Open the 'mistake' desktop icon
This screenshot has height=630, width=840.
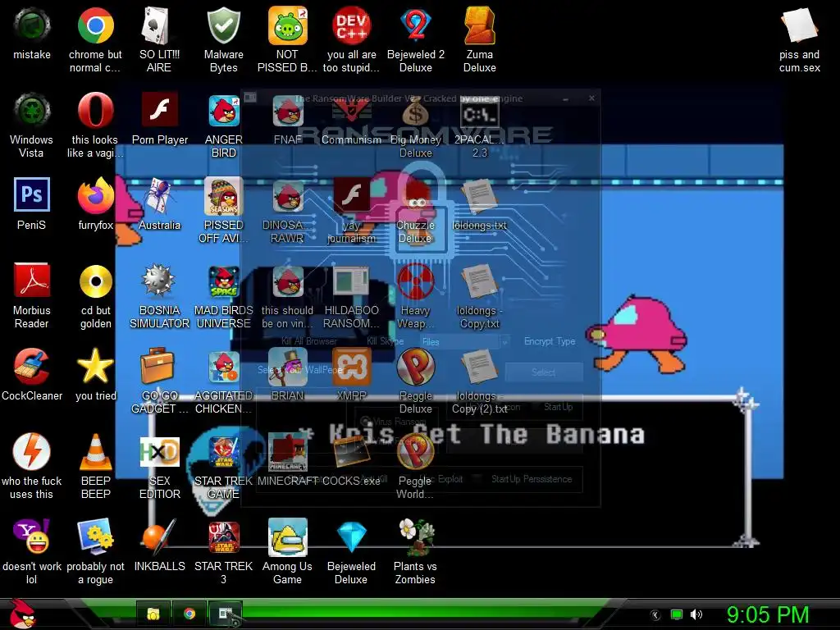(x=32, y=25)
